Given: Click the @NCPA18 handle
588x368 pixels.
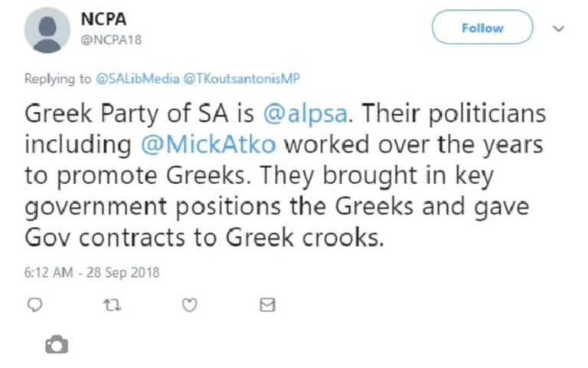Looking at the screenshot, I should tap(111, 40).
